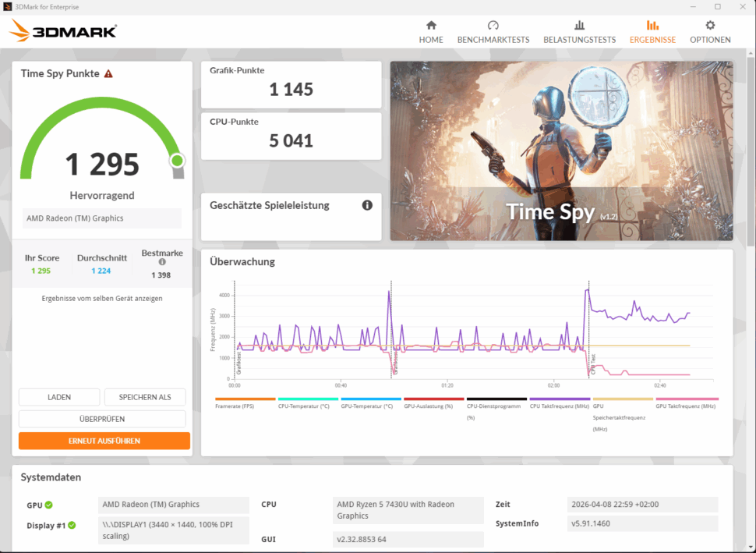The width and height of the screenshot is (756, 553).
Task: Click the CPU field 'AMD Ryzen 5 7430U'
Action: [x=408, y=510]
